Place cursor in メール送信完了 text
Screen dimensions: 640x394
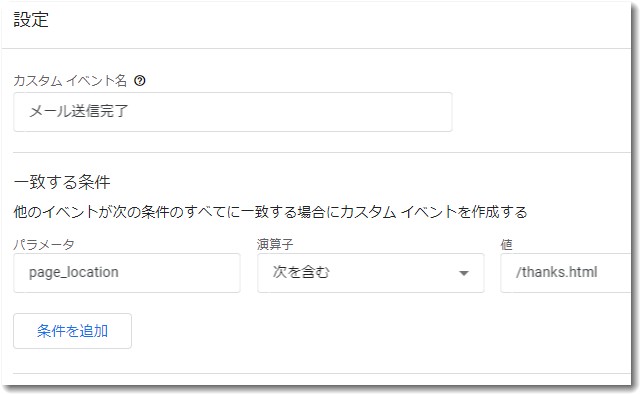click(x=79, y=111)
